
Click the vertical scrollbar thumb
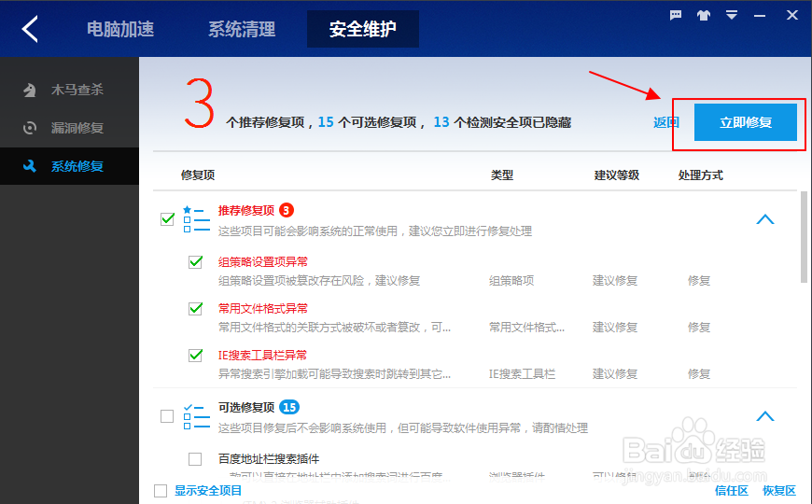coord(804,237)
